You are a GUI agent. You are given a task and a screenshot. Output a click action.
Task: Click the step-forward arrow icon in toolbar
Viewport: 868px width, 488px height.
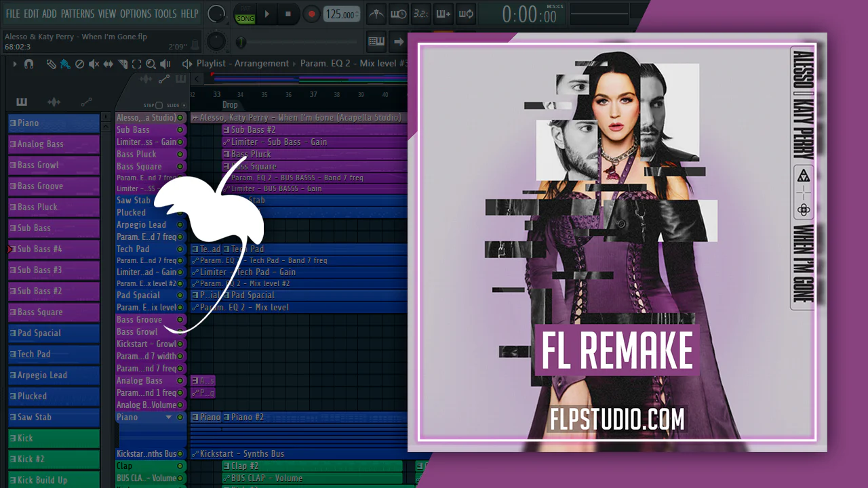tap(399, 41)
